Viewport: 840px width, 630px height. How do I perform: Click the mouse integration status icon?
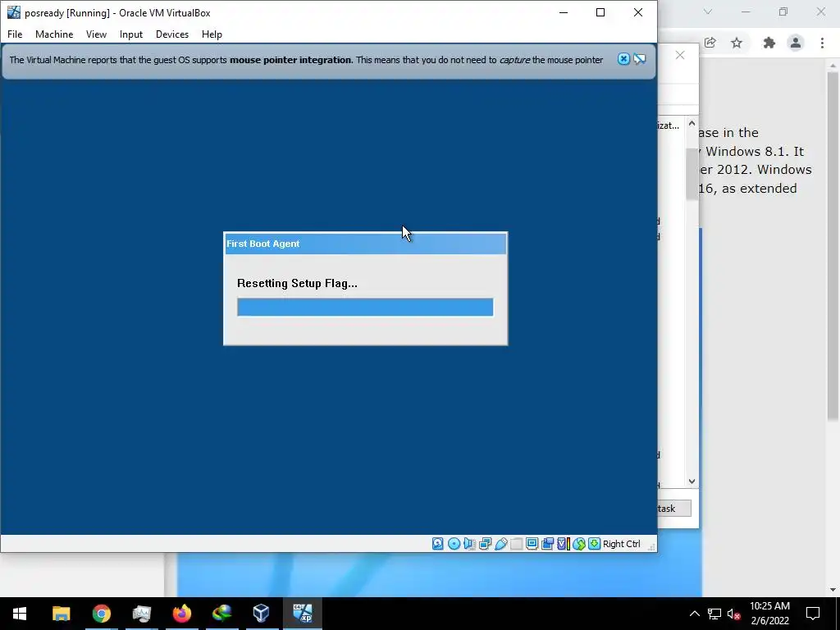point(578,544)
